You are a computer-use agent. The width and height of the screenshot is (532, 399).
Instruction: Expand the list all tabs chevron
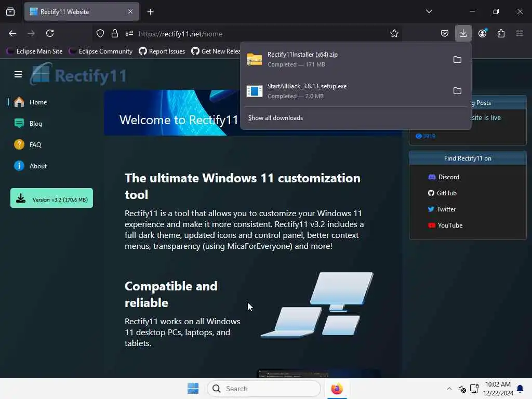[x=429, y=11]
